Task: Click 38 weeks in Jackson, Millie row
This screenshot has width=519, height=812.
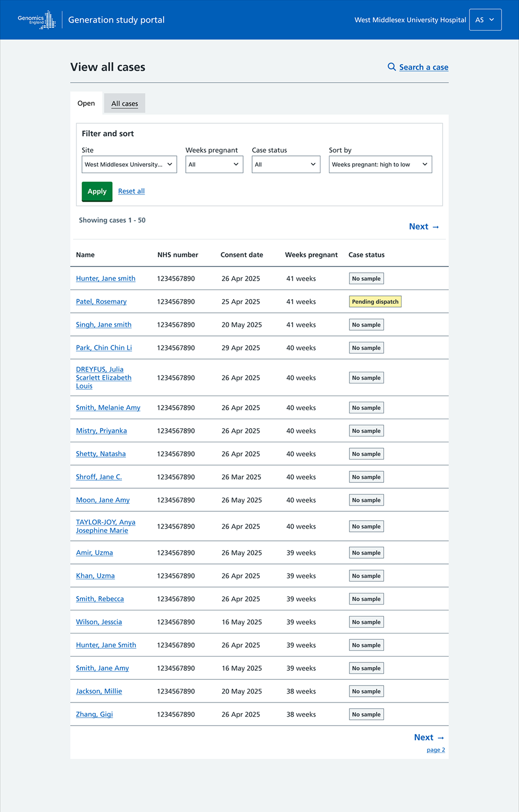Action: 301,691
